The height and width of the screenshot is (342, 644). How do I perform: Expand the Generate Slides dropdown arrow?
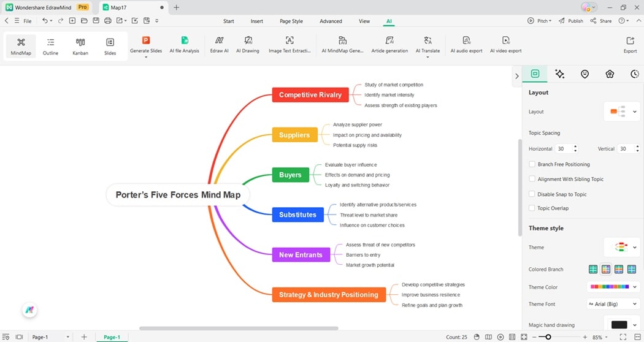point(146,57)
